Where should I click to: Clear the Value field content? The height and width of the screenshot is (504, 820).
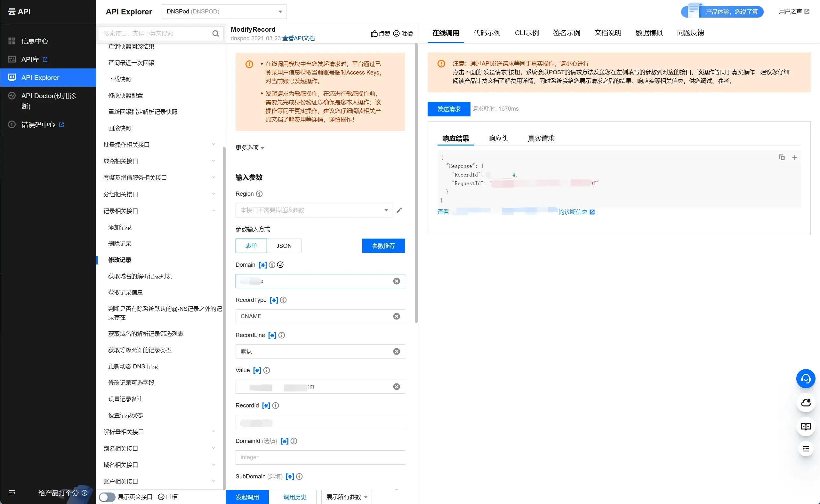tap(396, 387)
